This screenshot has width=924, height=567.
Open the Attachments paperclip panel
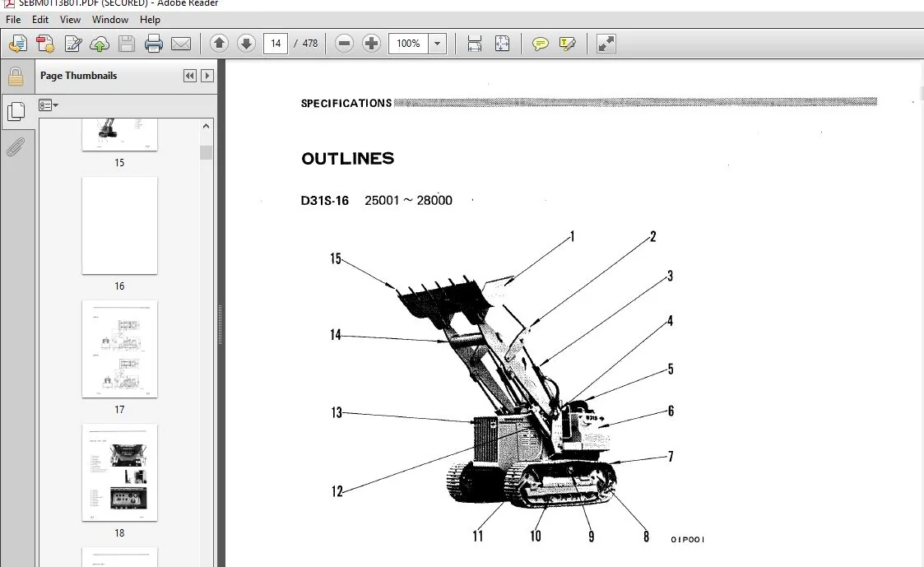pyautogui.click(x=16, y=146)
